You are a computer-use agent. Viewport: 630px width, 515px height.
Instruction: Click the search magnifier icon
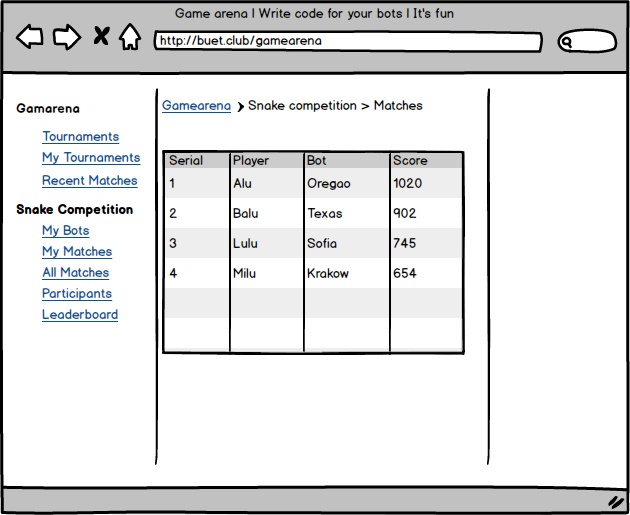567,42
